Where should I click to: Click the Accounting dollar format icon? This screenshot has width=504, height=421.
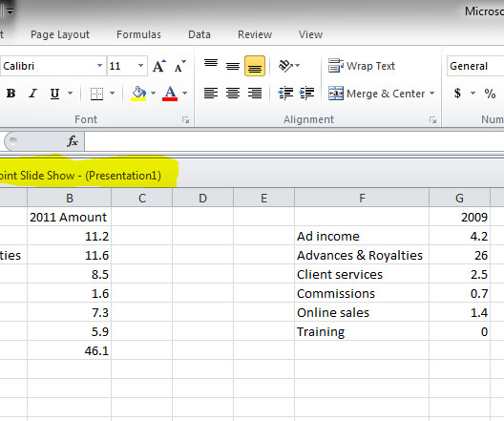click(x=457, y=94)
